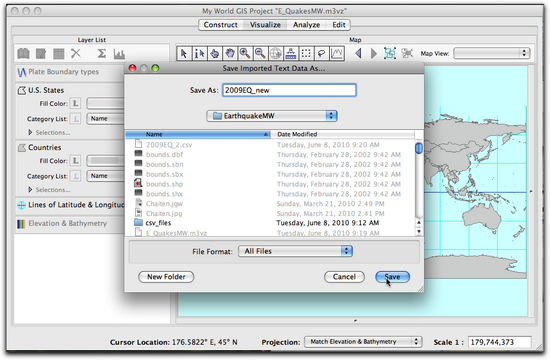Viewport: 550px width, 360px height.
Task: Click the Countries Fill Color legend button
Action: tap(75, 161)
